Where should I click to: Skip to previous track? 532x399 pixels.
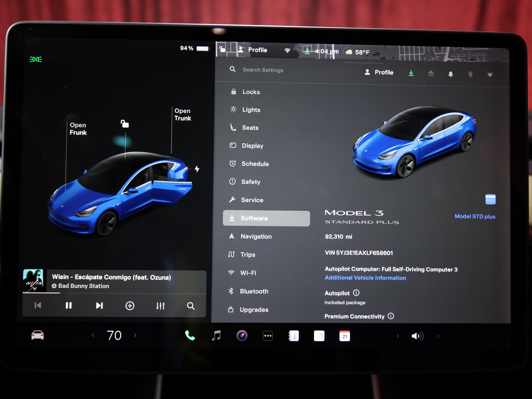pyautogui.click(x=38, y=305)
